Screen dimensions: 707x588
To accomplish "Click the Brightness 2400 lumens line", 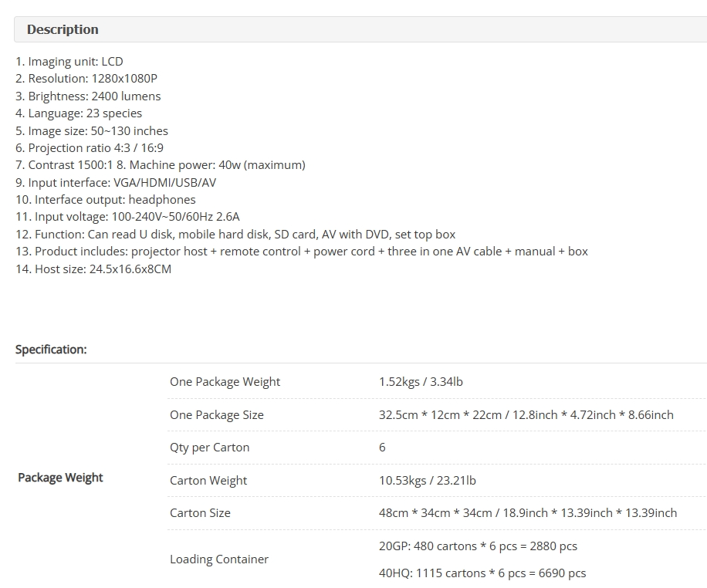I will [88, 96].
